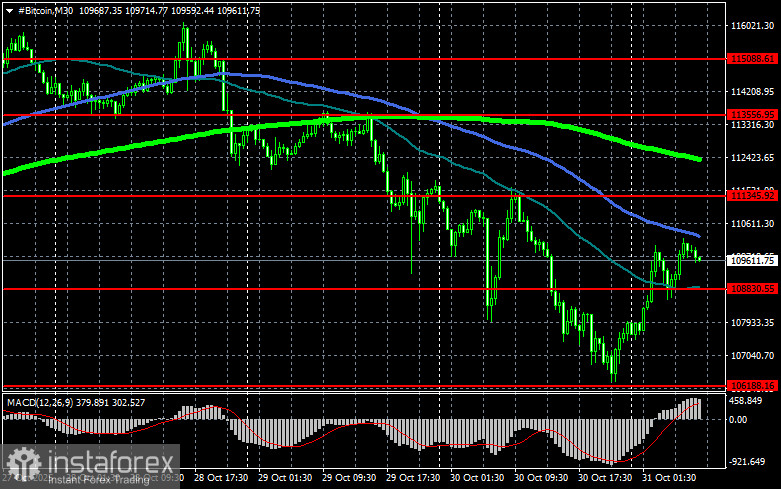This screenshot has width=781, height=489.
Task: Click the 30 Oct 17:30 time label
Action: click(605, 477)
